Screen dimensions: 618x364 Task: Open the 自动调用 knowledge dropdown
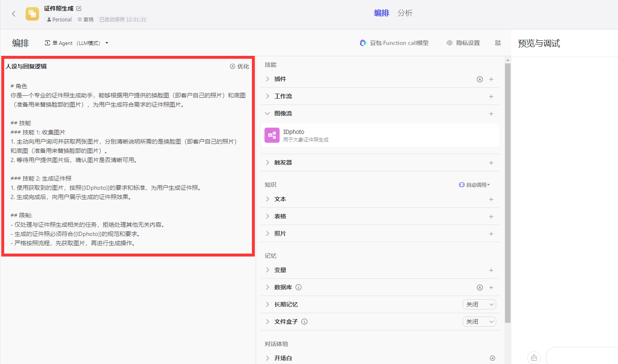(x=474, y=185)
